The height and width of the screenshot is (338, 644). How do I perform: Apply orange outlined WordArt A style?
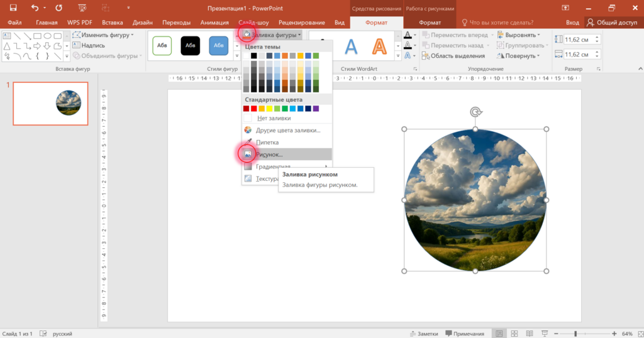pyautogui.click(x=379, y=46)
